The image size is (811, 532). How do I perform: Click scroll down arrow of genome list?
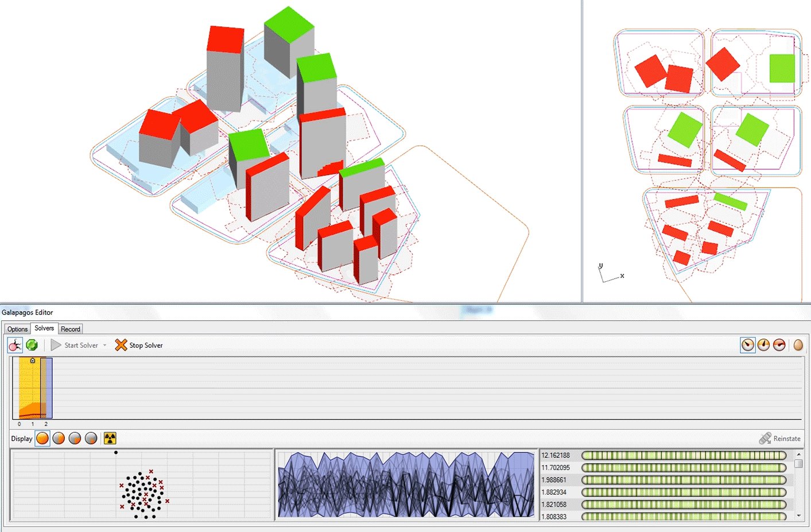pyautogui.click(x=798, y=516)
